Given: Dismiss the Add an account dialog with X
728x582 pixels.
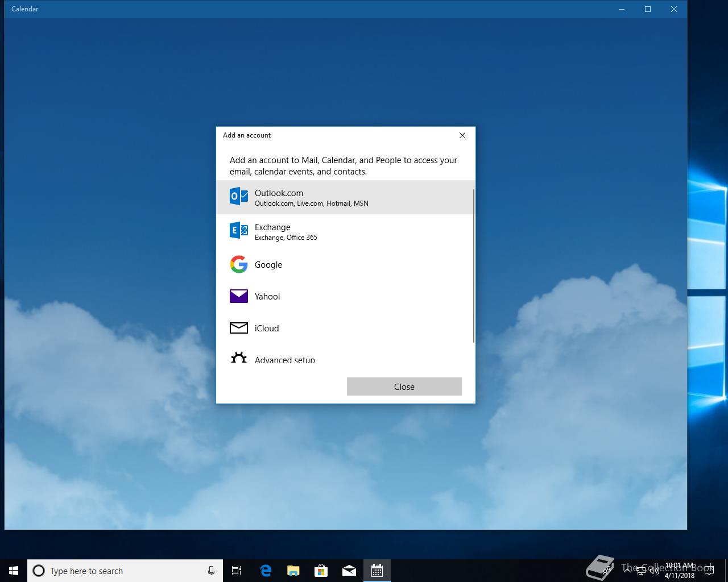Looking at the screenshot, I should point(462,135).
